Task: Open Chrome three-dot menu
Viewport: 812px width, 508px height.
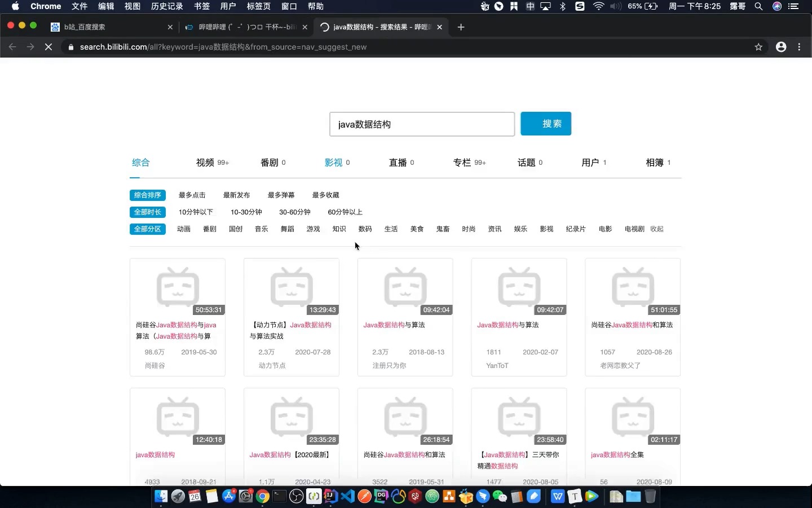Action: pos(799,47)
